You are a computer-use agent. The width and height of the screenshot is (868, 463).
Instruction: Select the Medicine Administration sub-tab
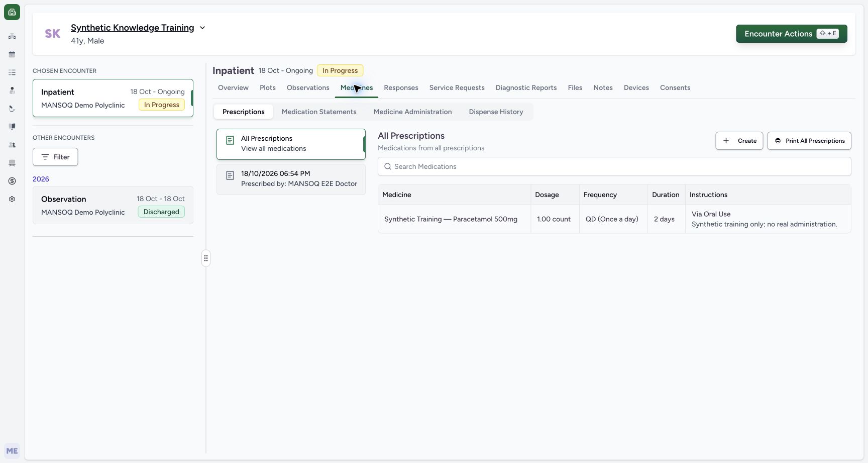coord(413,112)
